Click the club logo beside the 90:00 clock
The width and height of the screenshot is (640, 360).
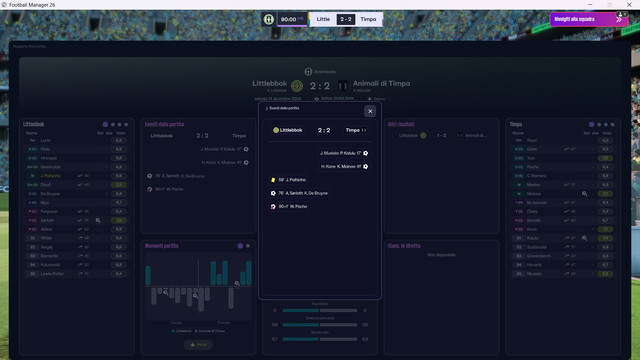269,19
